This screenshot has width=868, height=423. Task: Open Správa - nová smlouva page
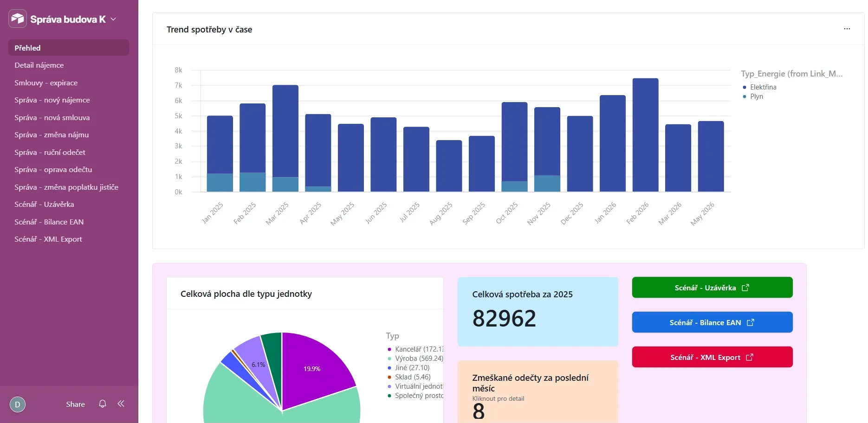(69, 118)
